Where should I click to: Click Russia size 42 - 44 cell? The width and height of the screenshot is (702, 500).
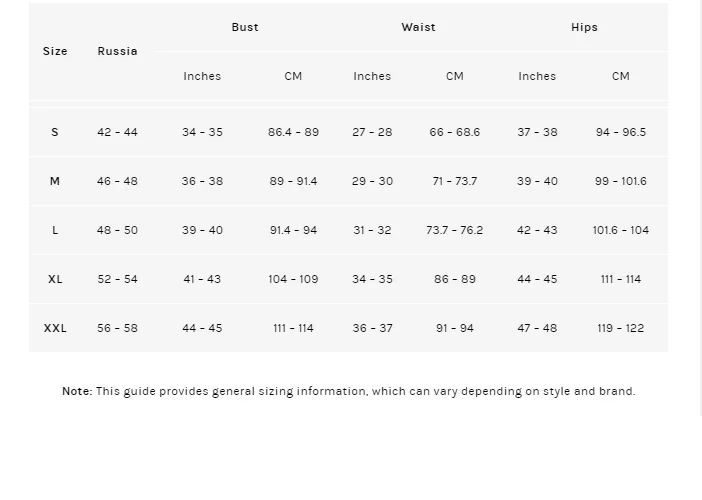(x=117, y=132)
